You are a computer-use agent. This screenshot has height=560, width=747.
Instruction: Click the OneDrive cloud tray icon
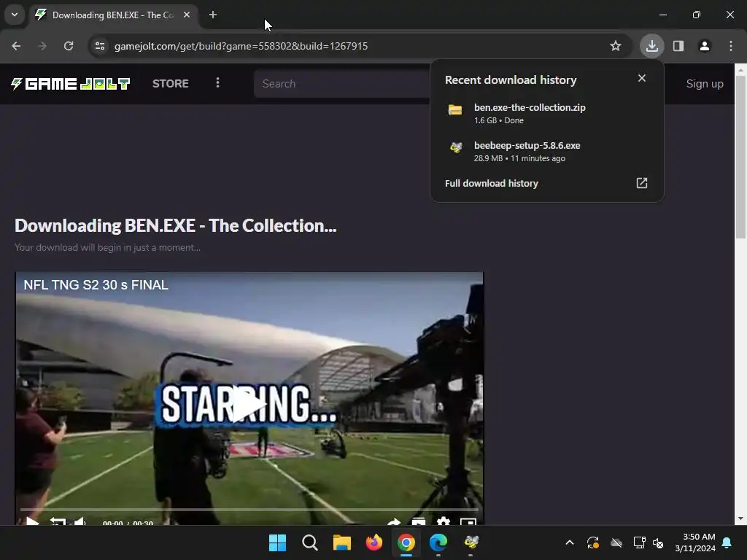616,542
